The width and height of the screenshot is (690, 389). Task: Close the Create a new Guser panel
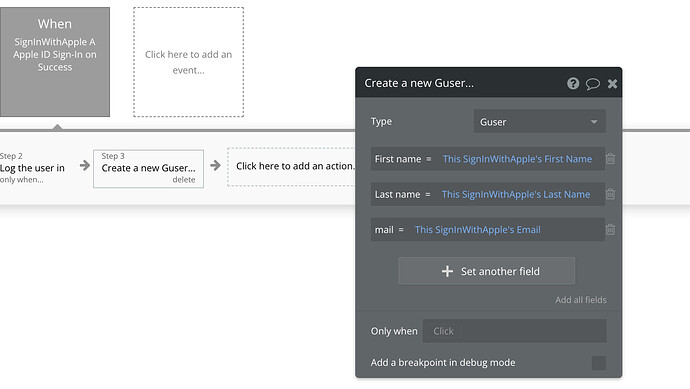pyautogui.click(x=612, y=84)
